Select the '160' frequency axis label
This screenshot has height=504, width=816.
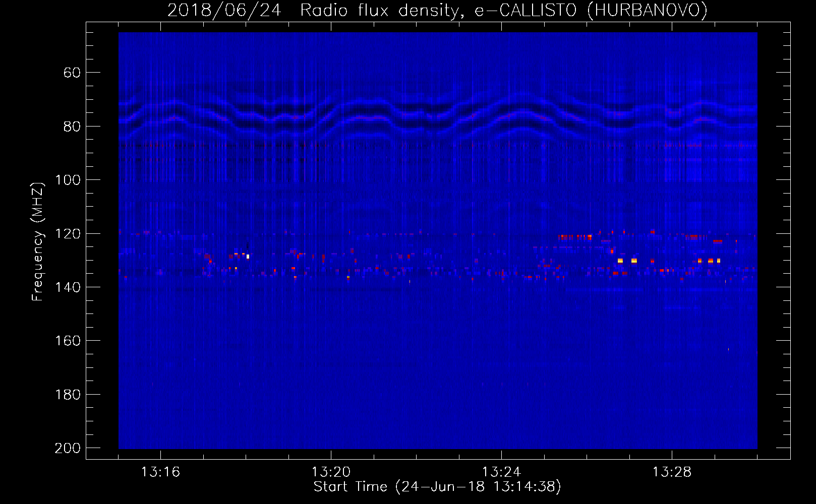pos(68,341)
